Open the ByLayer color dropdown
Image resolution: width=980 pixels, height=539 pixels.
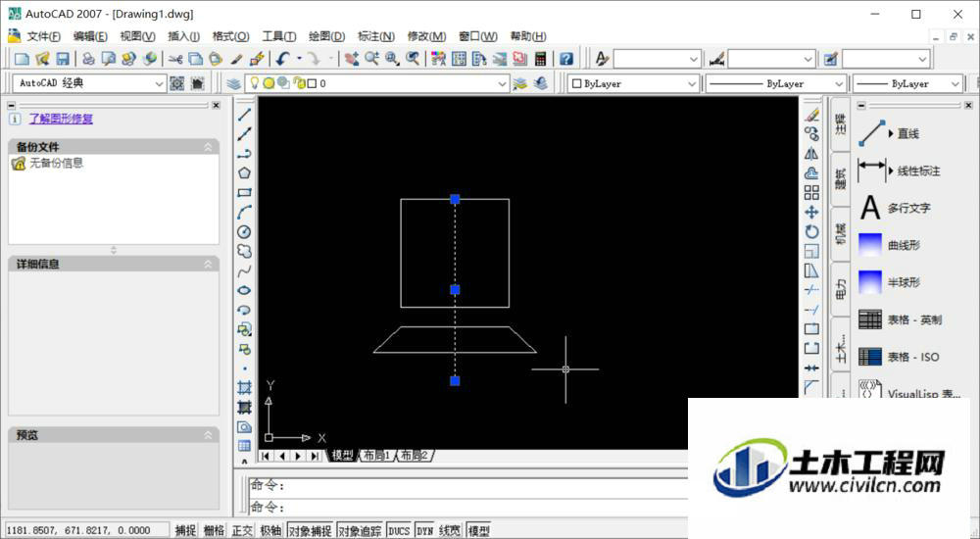coord(632,83)
